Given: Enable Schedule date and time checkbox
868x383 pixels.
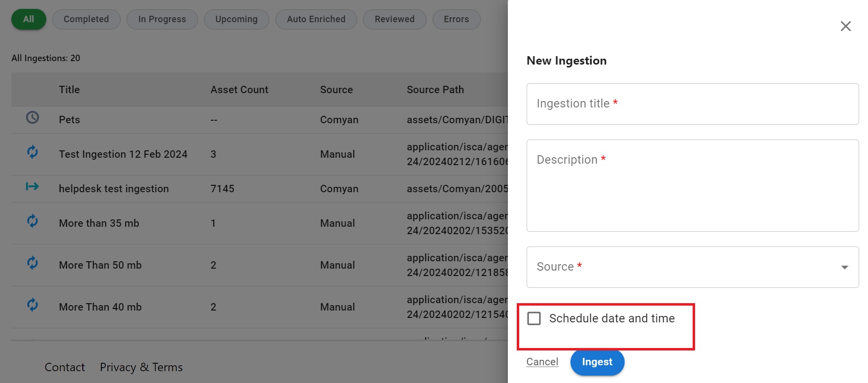Looking at the screenshot, I should [x=534, y=318].
